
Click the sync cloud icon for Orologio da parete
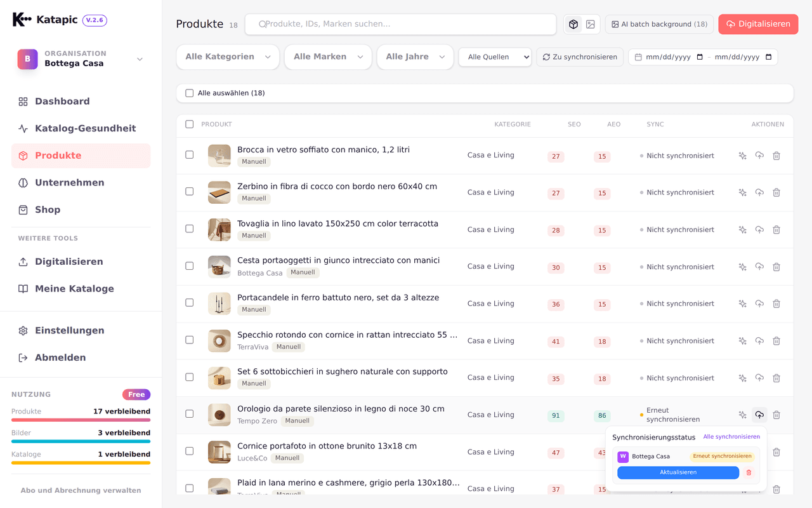(759, 415)
